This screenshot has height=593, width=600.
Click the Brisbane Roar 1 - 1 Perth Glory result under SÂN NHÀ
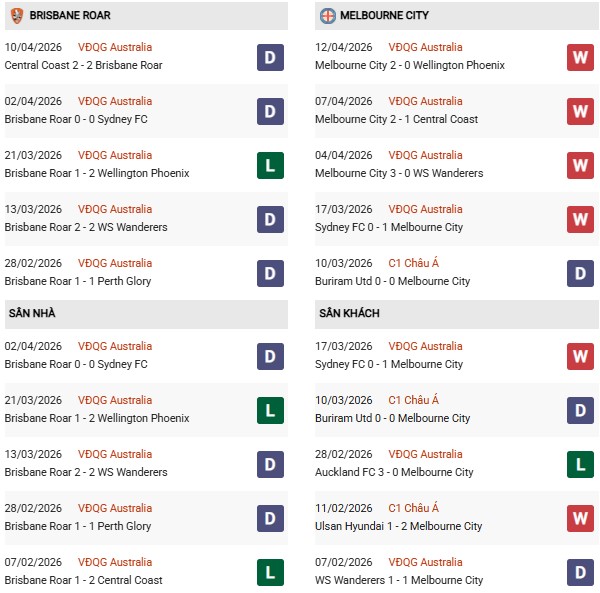78,526
